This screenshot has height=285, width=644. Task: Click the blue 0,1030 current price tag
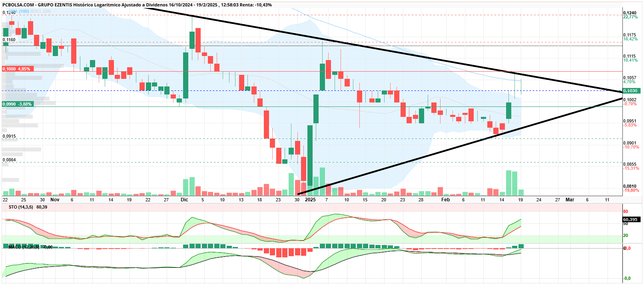click(x=631, y=91)
